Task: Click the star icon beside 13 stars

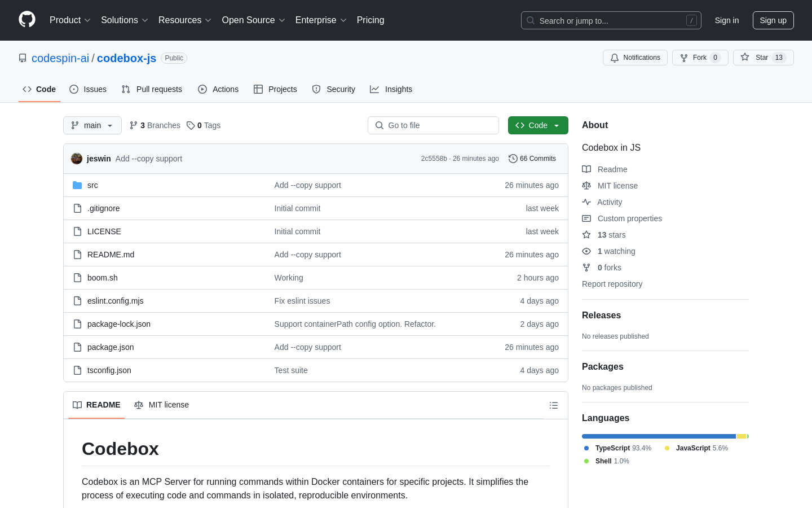Action: pyautogui.click(x=586, y=235)
